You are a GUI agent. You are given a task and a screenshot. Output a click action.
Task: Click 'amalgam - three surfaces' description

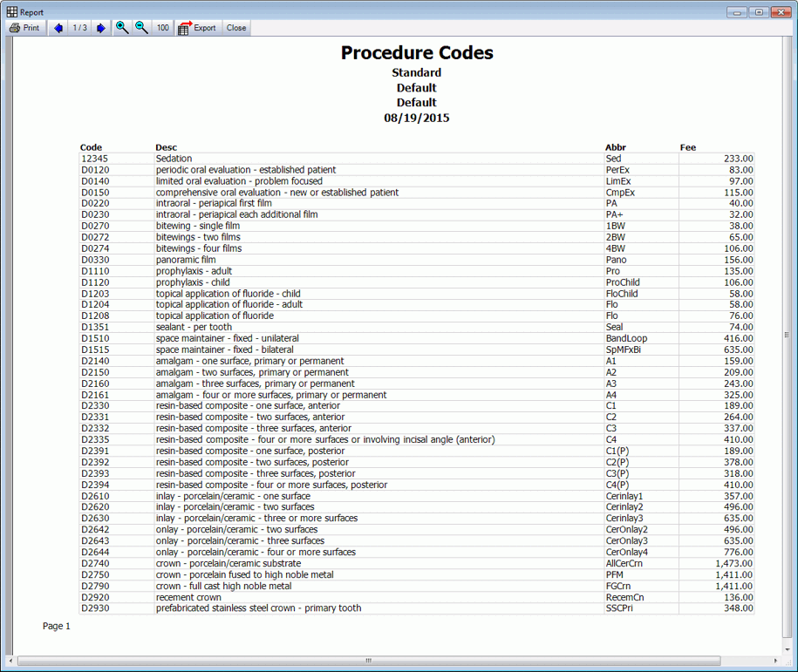[x=255, y=384]
